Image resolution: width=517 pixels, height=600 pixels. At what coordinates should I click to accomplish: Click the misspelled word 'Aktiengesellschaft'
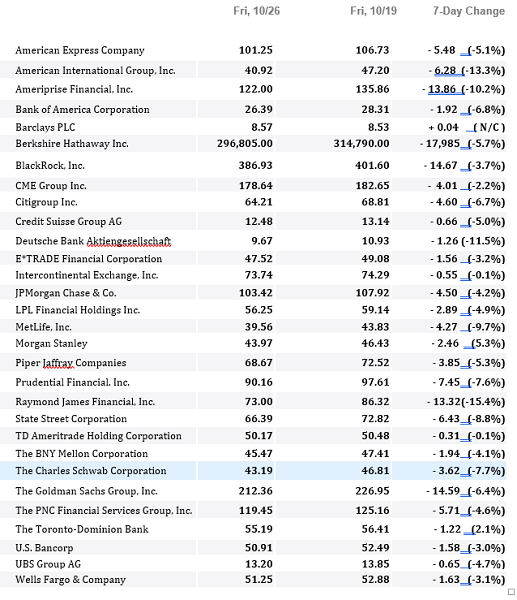[129, 241]
